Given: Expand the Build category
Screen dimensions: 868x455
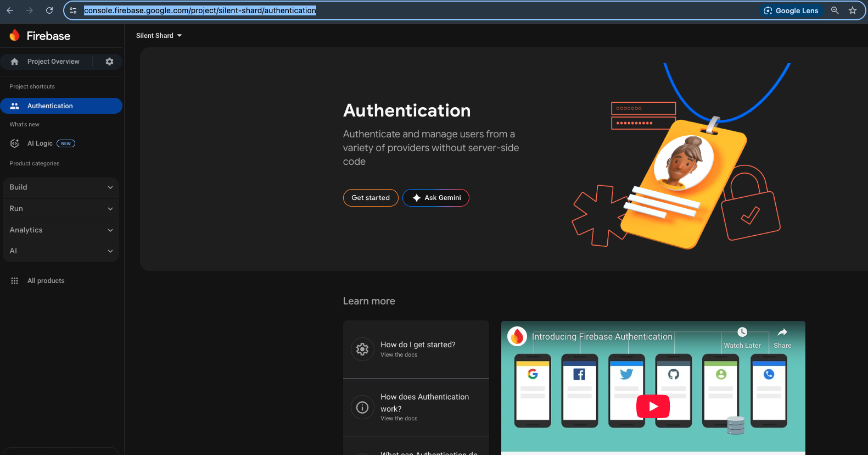Looking at the screenshot, I should pyautogui.click(x=61, y=187).
